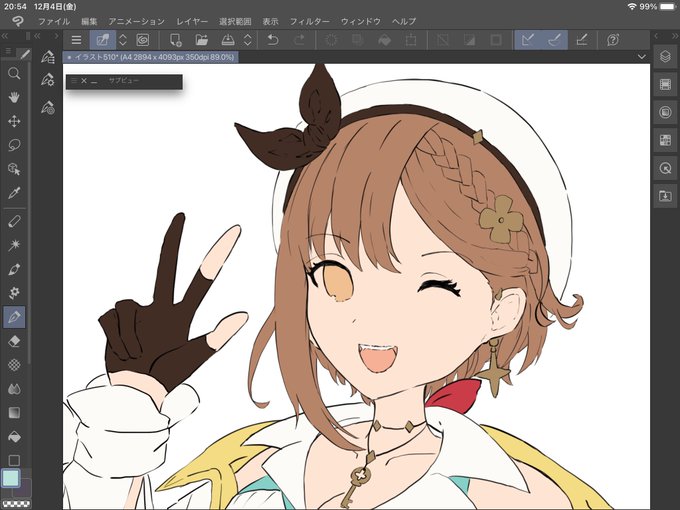Viewport: 680px width, 510px height.
Task: Click the command bar fill bucket icon
Action: (x=384, y=40)
